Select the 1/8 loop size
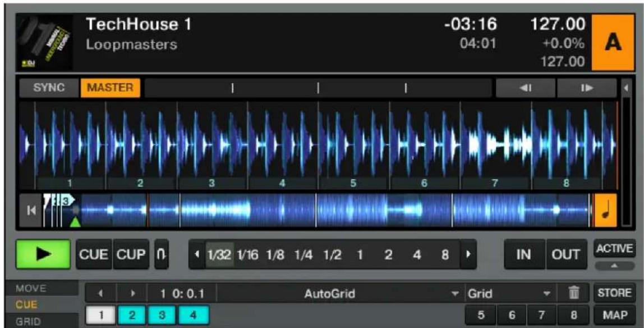Screen dimensions: 644x328 point(277,255)
